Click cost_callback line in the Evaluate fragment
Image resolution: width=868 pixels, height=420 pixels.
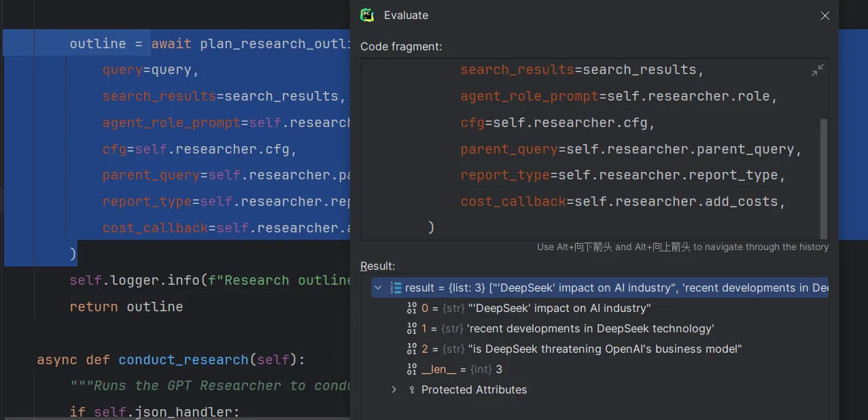click(x=623, y=203)
